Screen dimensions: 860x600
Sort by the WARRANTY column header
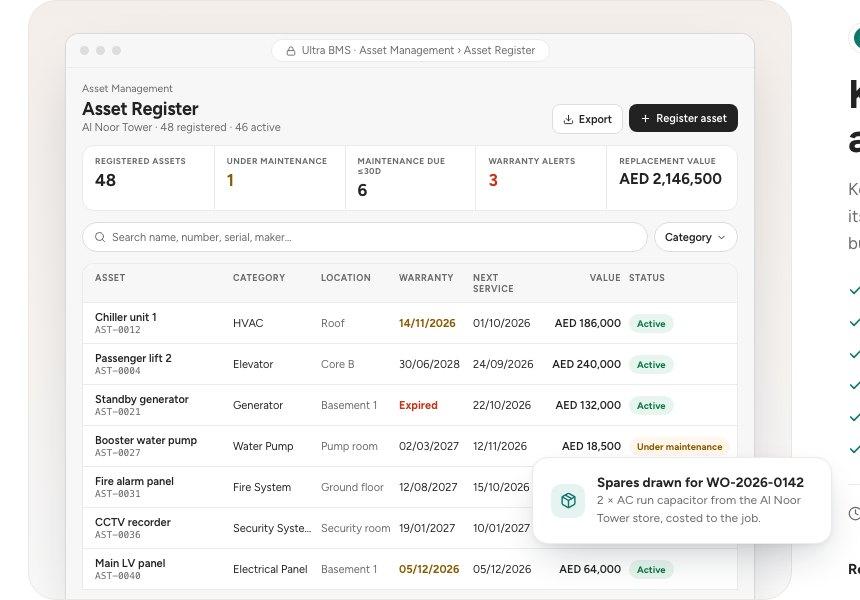pos(426,278)
